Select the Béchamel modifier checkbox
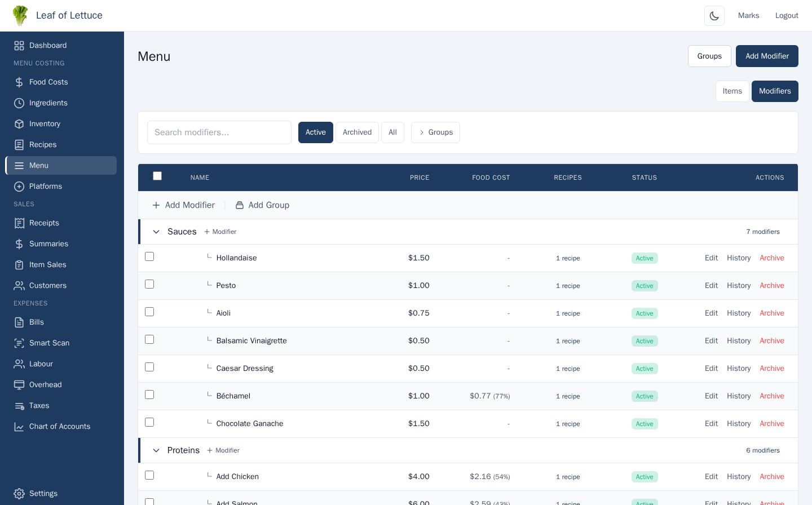The height and width of the screenshot is (505, 812). tap(149, 395)
